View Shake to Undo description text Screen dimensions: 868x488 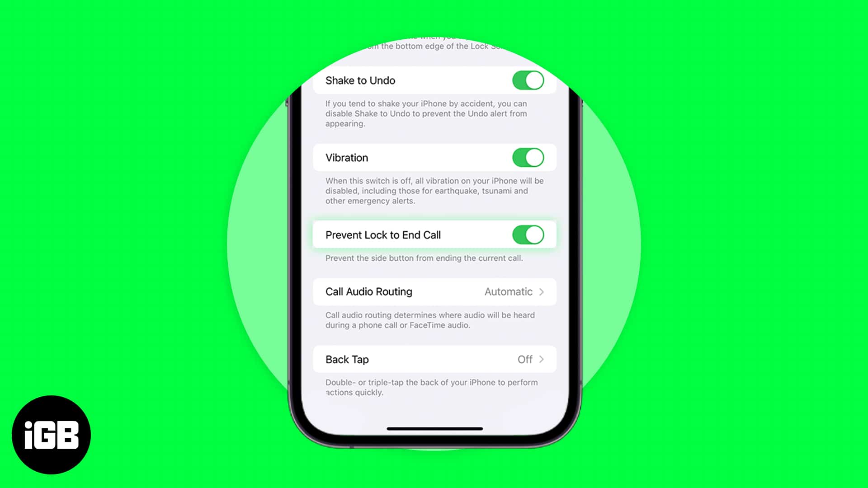click(x=426, y=114)
